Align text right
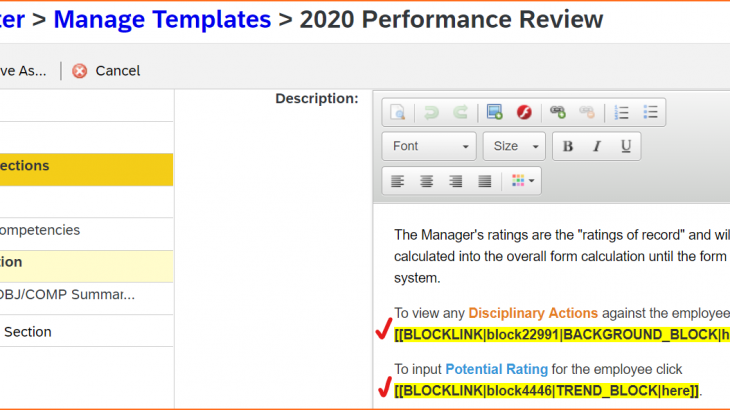The width and height of the screenshot is (730, 410). 455,181
